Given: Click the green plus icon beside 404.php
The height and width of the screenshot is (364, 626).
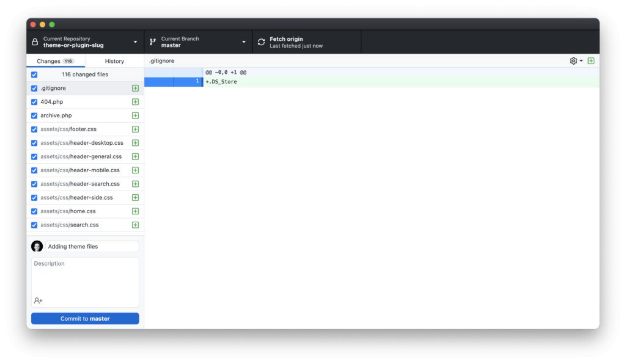Looking at the screenshot, I should click(134, 101).
